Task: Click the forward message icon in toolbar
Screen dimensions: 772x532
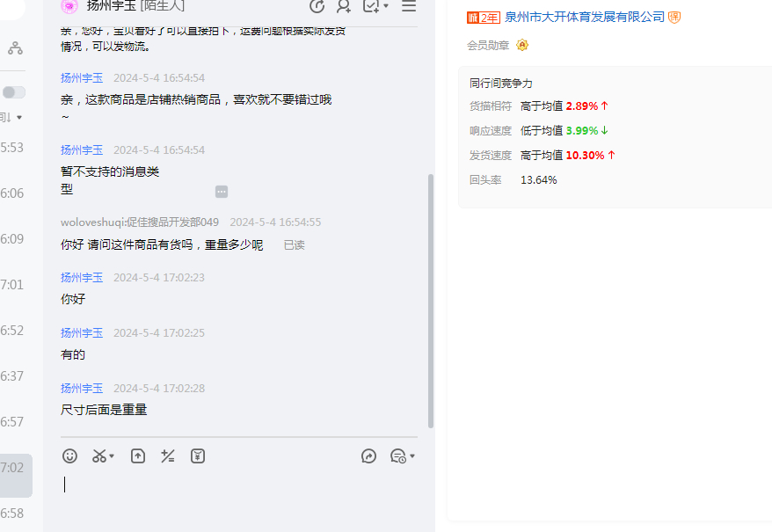Action: click(368, 456)
